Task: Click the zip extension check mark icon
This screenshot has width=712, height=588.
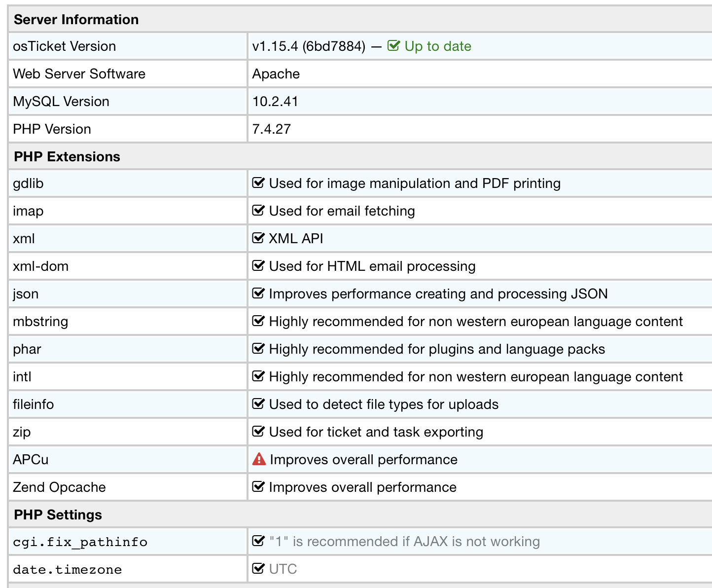Action: 258,432
